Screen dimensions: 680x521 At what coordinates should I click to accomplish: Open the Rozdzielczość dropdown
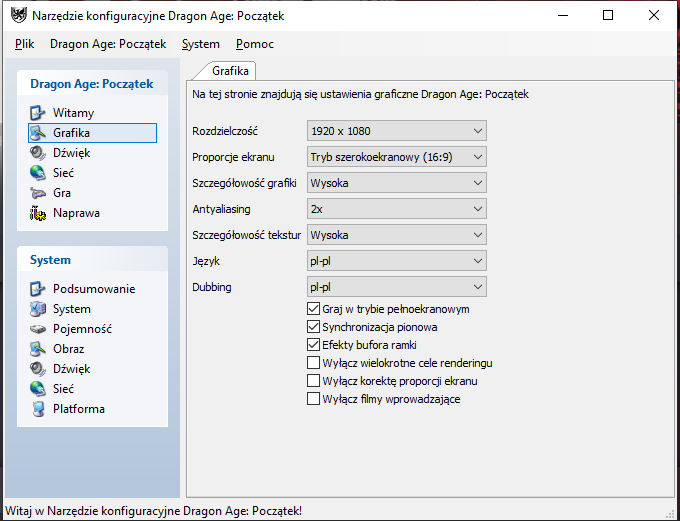[397, 131]
